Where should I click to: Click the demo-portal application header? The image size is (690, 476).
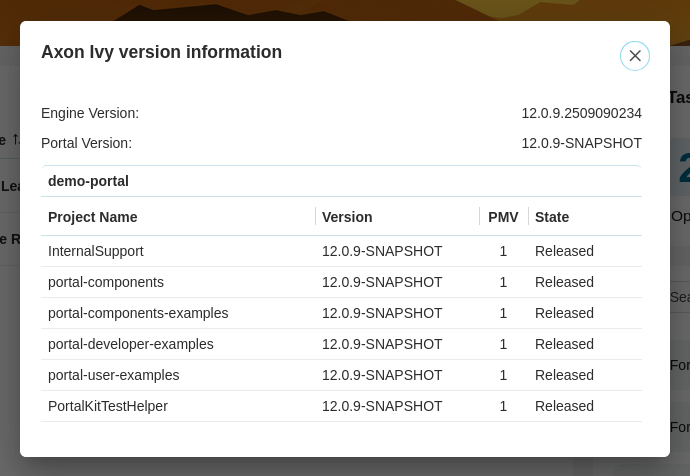(x=341, y=181)
